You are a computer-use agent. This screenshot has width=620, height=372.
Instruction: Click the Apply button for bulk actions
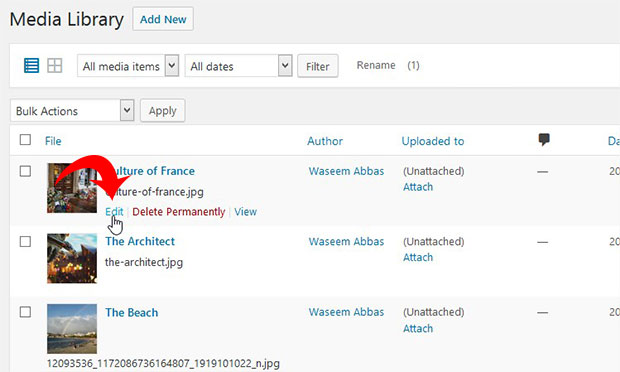coord(163,111)
